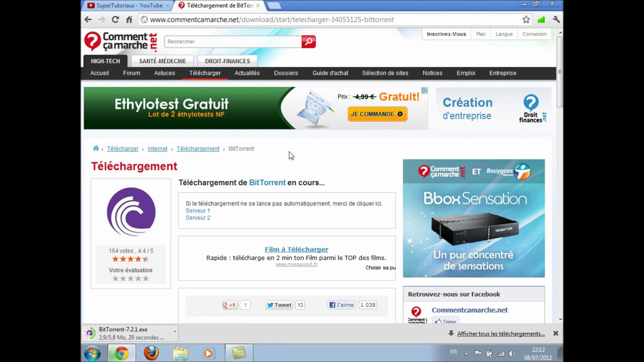The width and height of the screenshot is (644, 362).
Task: Click green bars extension icon
Action: [541, 20]
